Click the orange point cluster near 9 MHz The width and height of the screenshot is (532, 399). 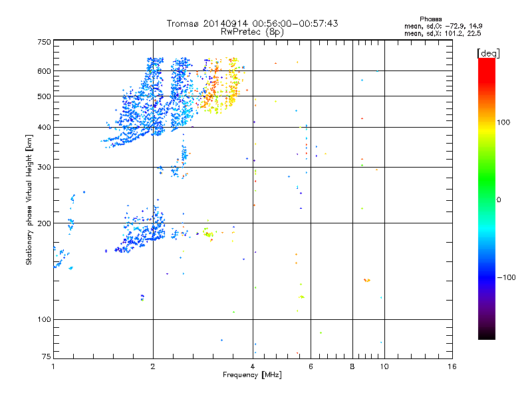[x=367, y=280]
